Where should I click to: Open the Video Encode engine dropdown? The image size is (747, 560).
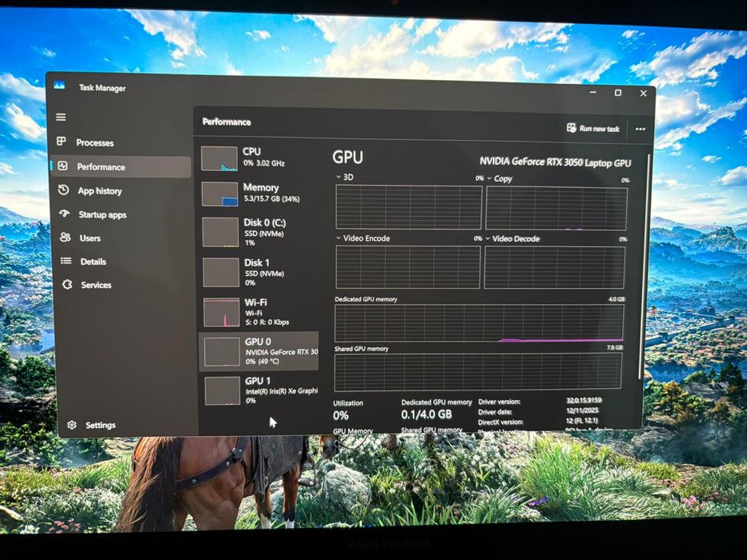point(338,238)
